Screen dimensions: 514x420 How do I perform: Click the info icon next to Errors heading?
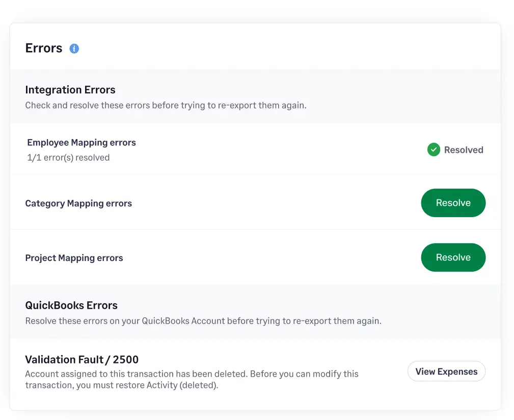(74, 48)
